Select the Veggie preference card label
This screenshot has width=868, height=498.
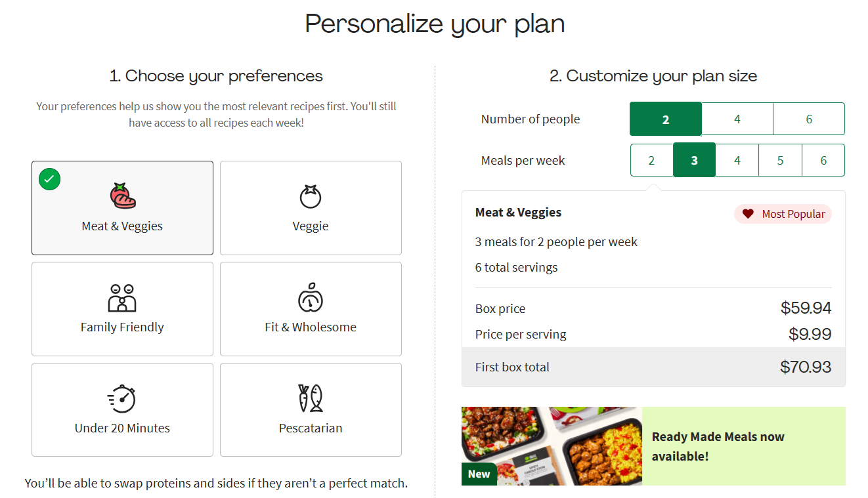tap(311, 226)
